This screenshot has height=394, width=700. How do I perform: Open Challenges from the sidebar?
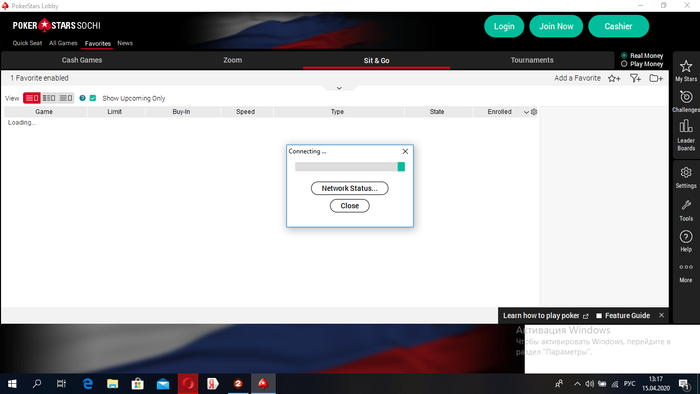[686, 102]
